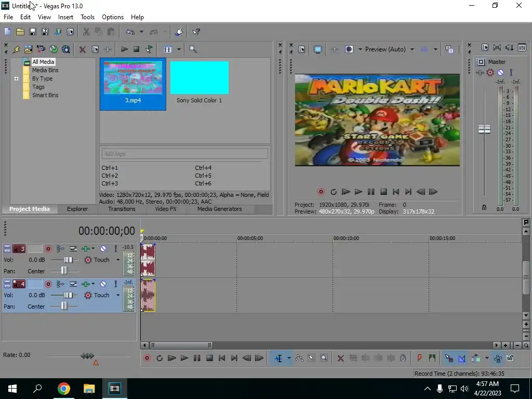Screen dimensions: 532x399
Task: Switch to the Media Generators tab
Action: click(x=220, y=209)
